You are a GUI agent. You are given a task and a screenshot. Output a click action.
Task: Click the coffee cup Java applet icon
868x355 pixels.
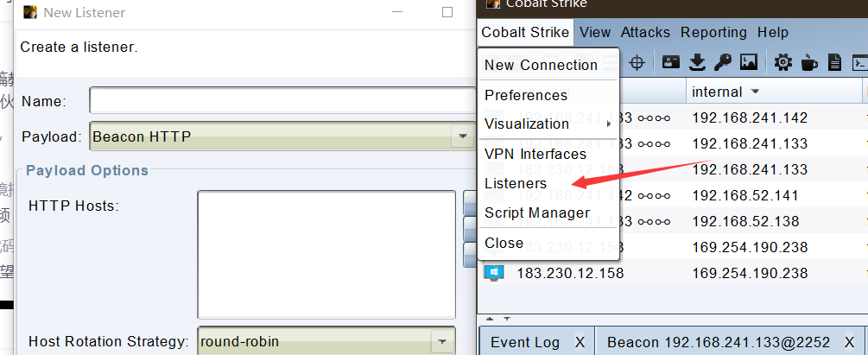click(x=809, y=62)
